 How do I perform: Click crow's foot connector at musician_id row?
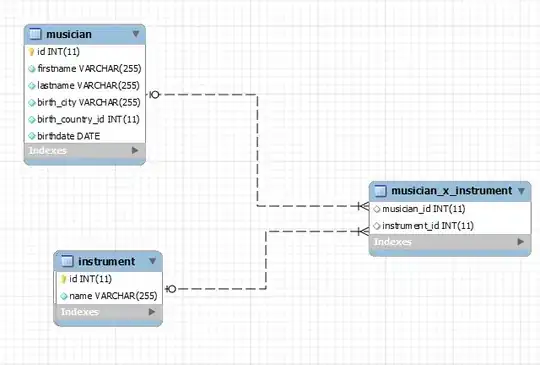pyautogui.click(x=363, y=206)
